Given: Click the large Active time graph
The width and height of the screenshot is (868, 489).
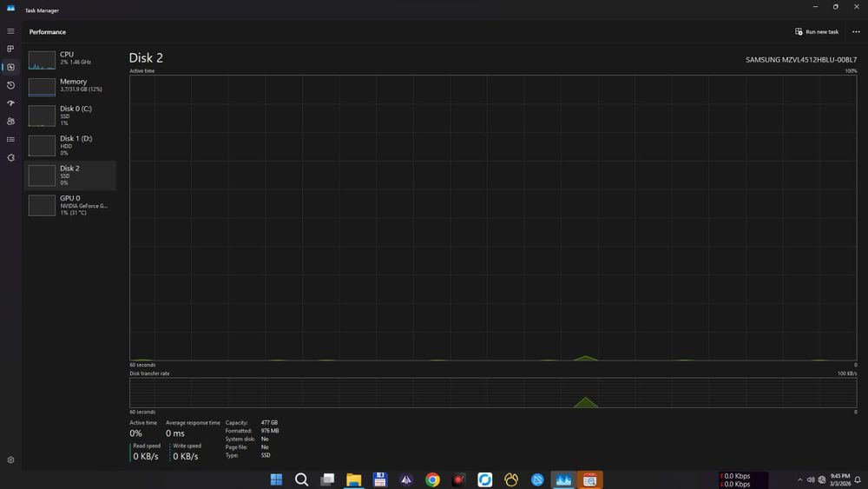Looking at the screenshot, I should click(493, 218).
